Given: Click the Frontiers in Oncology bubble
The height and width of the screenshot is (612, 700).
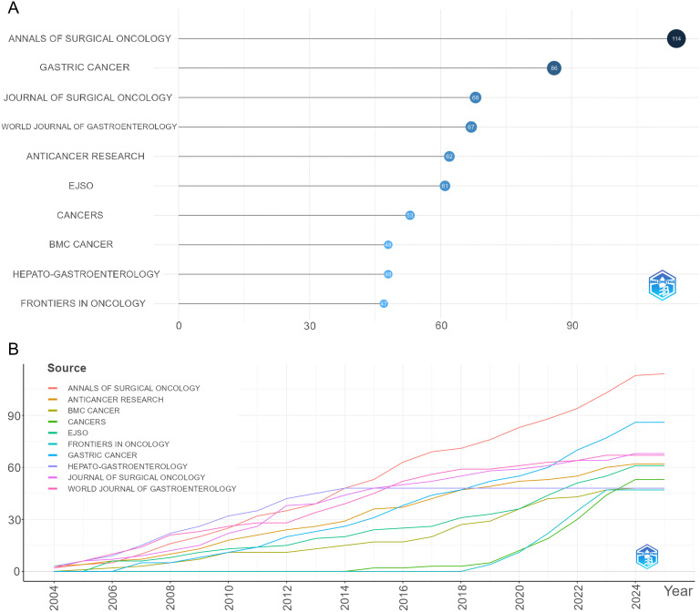Looking at the screenshot, I should tap(384, 304).
